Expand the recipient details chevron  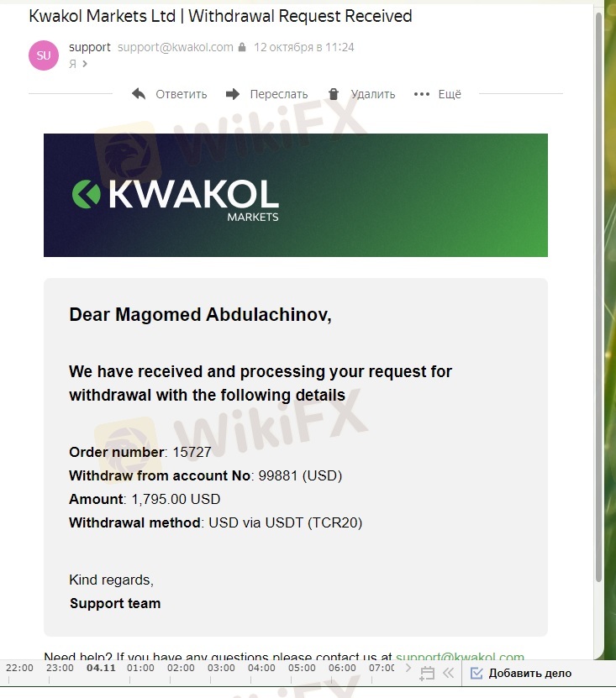tap(85, 64)
